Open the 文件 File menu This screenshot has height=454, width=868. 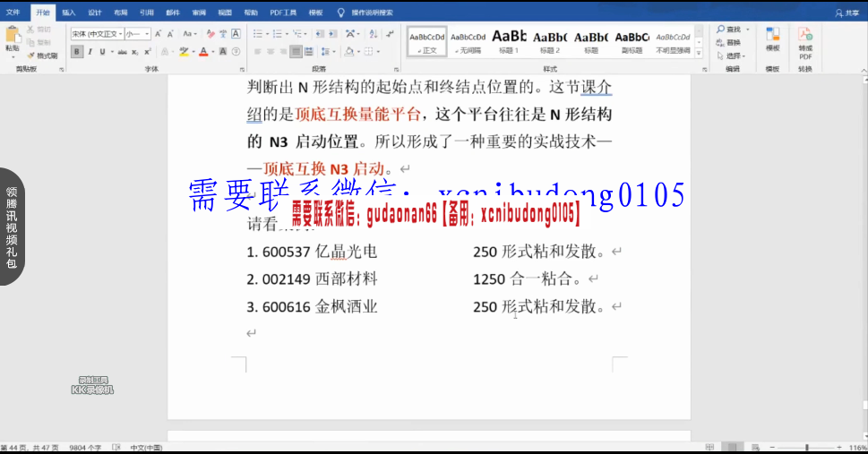13,13
